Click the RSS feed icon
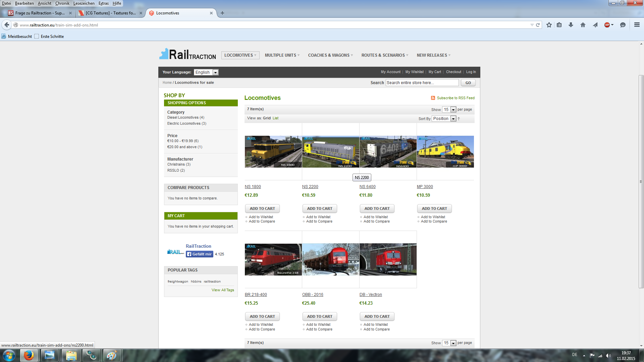644x362 pixels. (x=433, y=98)
